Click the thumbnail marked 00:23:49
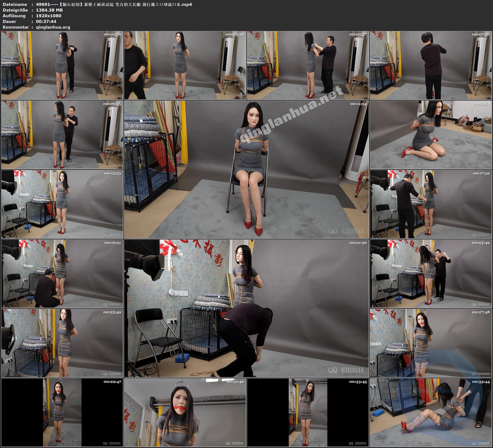Viewport: 493px width, 448px height. point(431,274)
